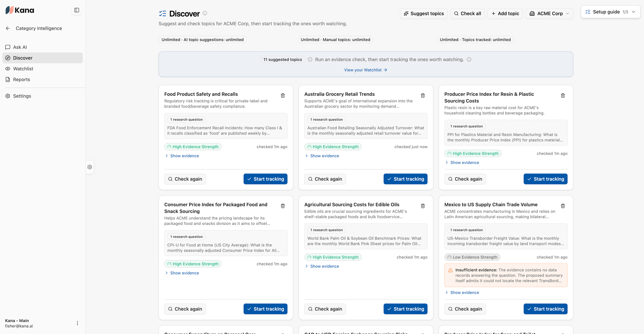Show evidence for Agricultural Sourcing Costs Edible Oils

click(x=322, y=266)
